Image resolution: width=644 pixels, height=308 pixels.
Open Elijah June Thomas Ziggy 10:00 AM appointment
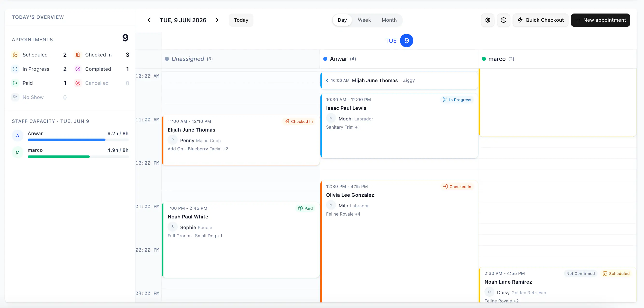(399, 81)
